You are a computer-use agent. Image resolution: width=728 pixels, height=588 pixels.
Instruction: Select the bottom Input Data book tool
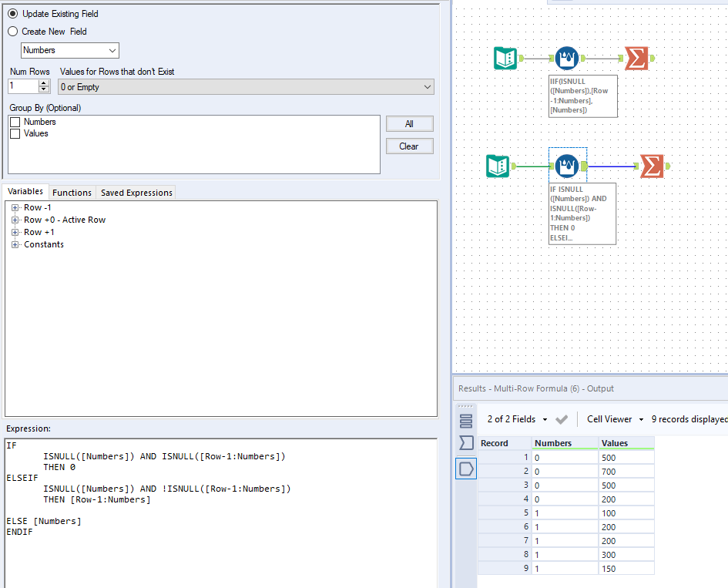[498, 166]
